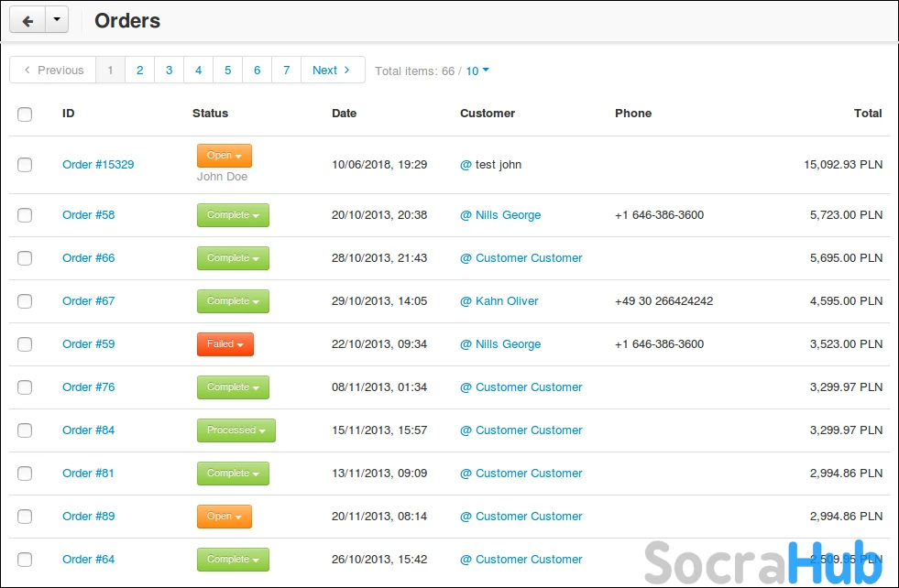Open the Complete status dropdown for Order #66
This screenshot has height=588, width=899.
coord(233,258)
